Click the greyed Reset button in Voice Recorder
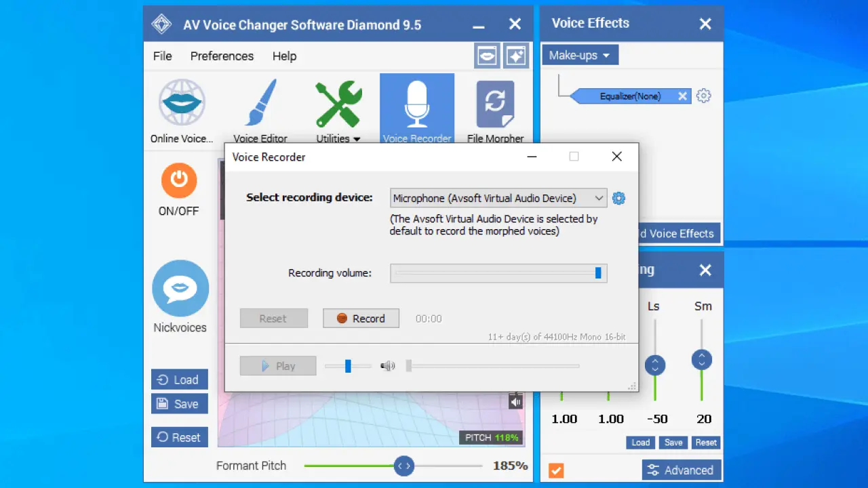The width and height of the screenshot is (868, 488). click(x=274, y=319)
